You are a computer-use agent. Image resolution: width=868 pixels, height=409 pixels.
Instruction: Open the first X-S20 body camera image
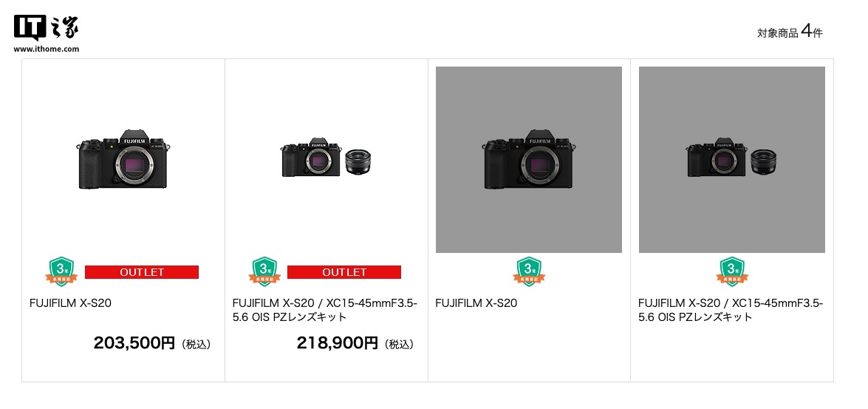click(123, 160)
